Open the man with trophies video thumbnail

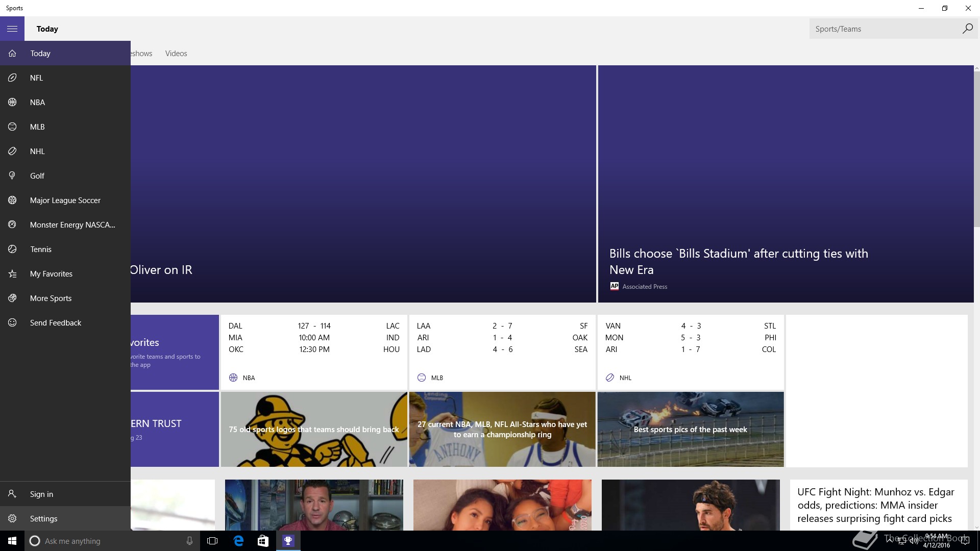(x=314, y=505)
